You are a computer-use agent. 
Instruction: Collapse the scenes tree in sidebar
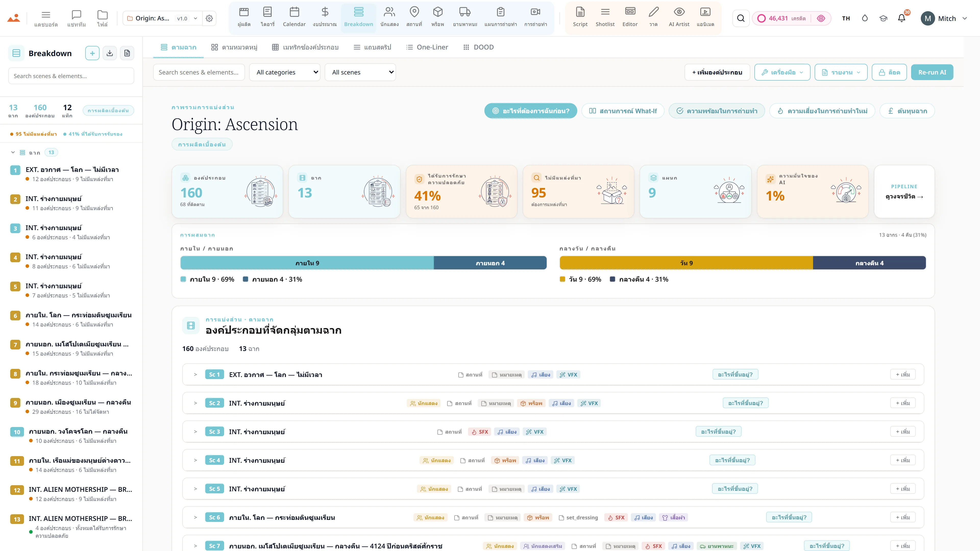pyautogui.click(x=13, y=153)
